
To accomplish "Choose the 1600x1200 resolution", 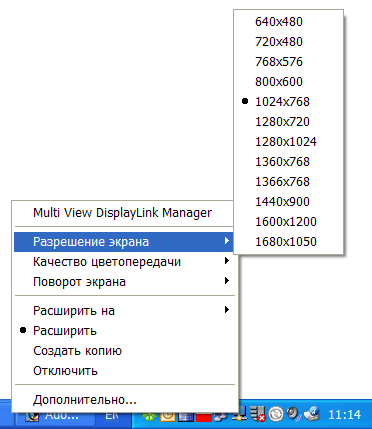I will pos(288,222).
